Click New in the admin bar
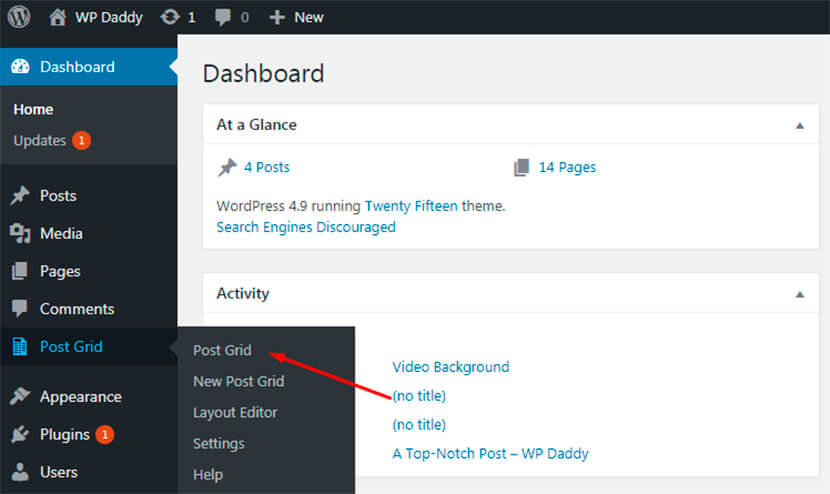 click(x=309, y=17)
